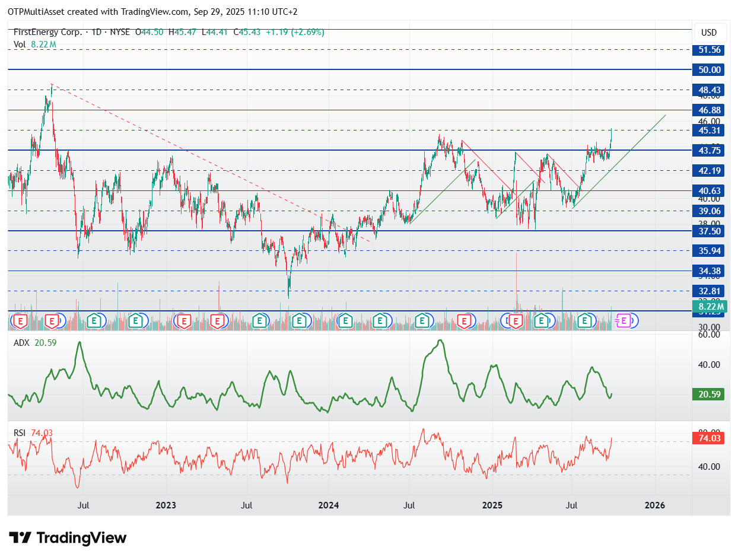
Task: Open the earnings marker with dividend D badge
Action: point(516,322)
